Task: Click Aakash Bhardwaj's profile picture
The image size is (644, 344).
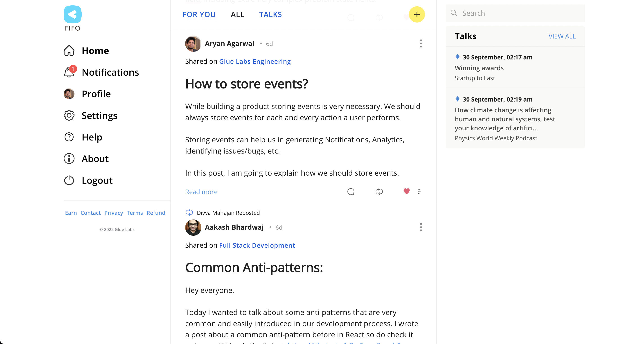Action: [x=193, y=227]
